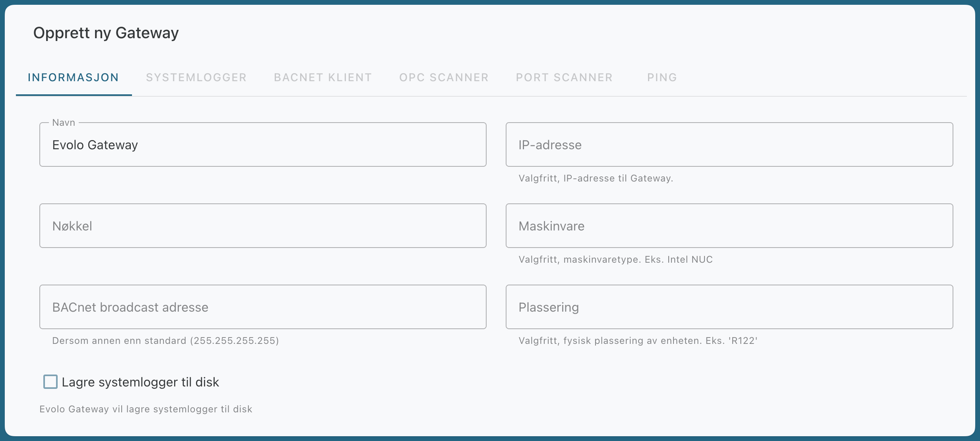980x441 pixels.
Task: Go to the Port Scanner tab
Action: tap(564, 77)
